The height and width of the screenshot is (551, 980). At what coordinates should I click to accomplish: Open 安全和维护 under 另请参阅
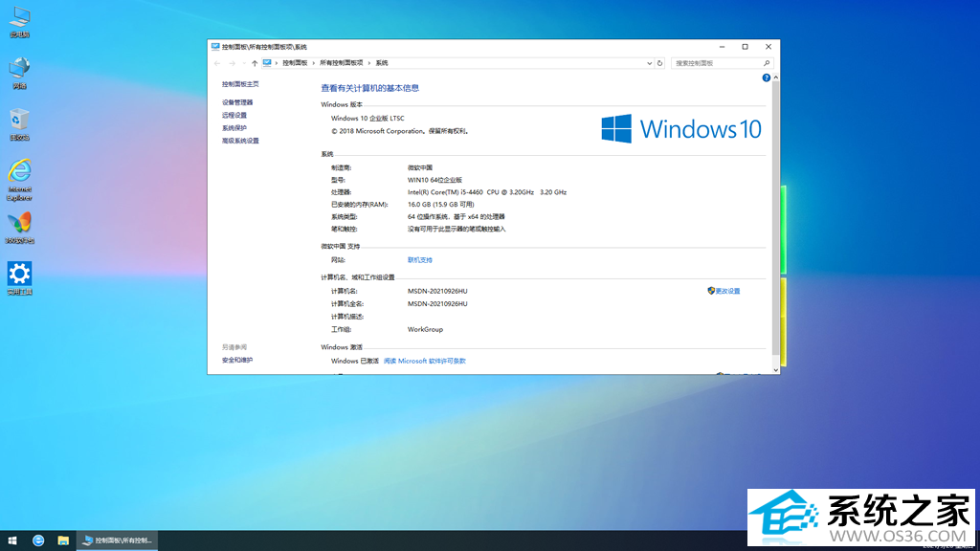tap(237, 361)
